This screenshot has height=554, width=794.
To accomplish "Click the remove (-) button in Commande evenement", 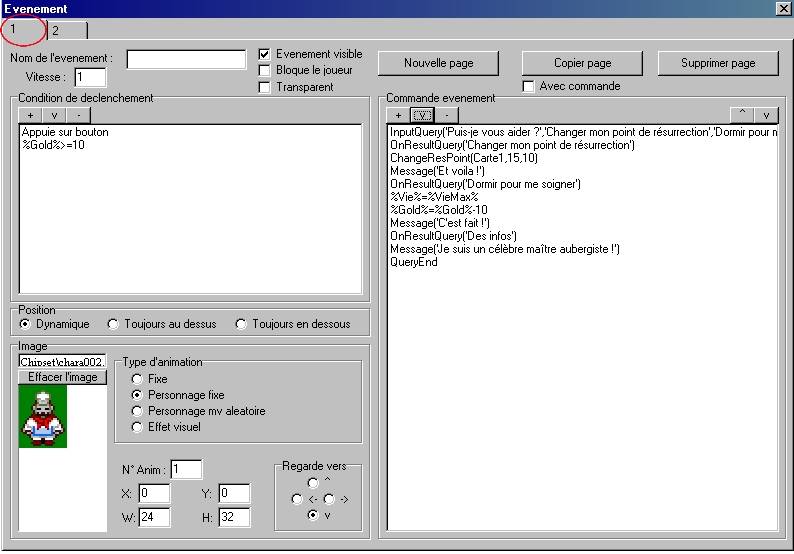I will coord(447,115).
